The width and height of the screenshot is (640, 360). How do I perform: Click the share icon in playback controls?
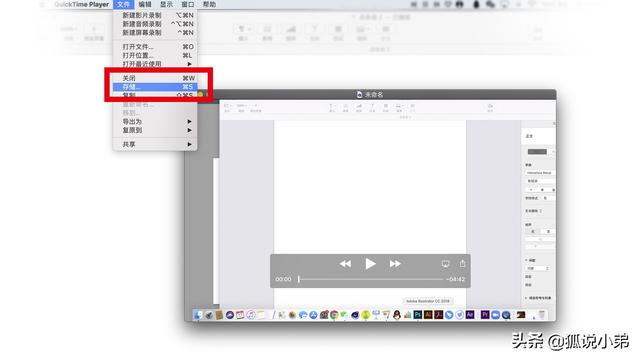462,263
